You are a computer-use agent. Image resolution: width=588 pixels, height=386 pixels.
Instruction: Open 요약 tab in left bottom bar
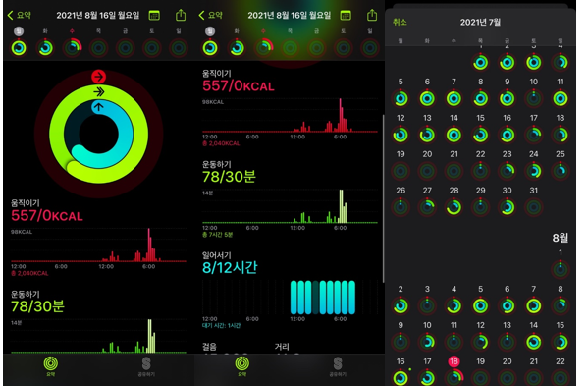pos(51,366)
